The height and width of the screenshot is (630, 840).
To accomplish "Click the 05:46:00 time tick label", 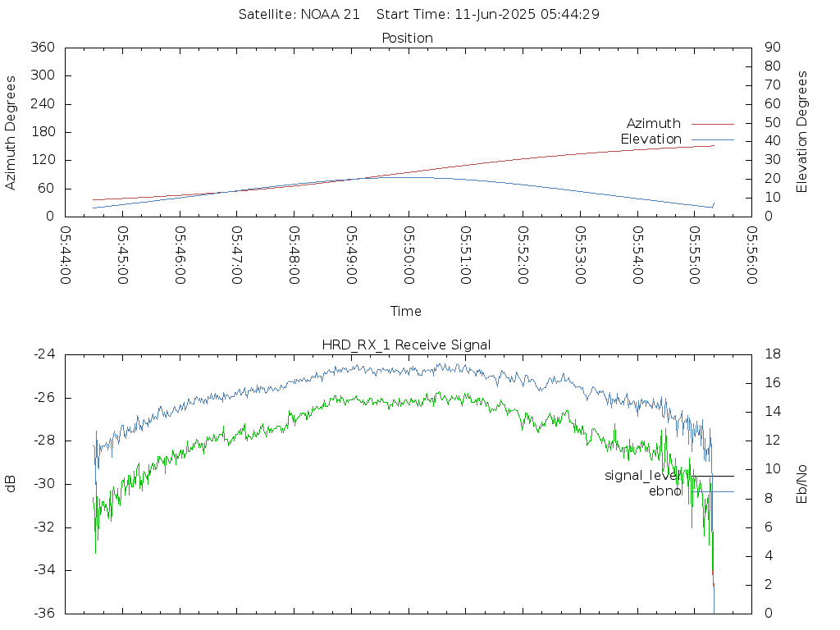I will 180,255.
